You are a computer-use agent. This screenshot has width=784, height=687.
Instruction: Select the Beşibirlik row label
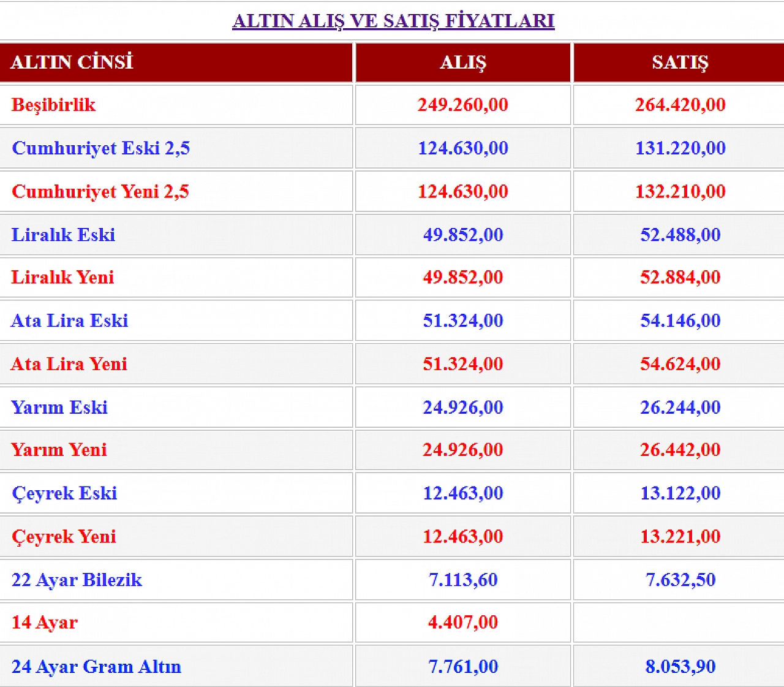(53, 105)
